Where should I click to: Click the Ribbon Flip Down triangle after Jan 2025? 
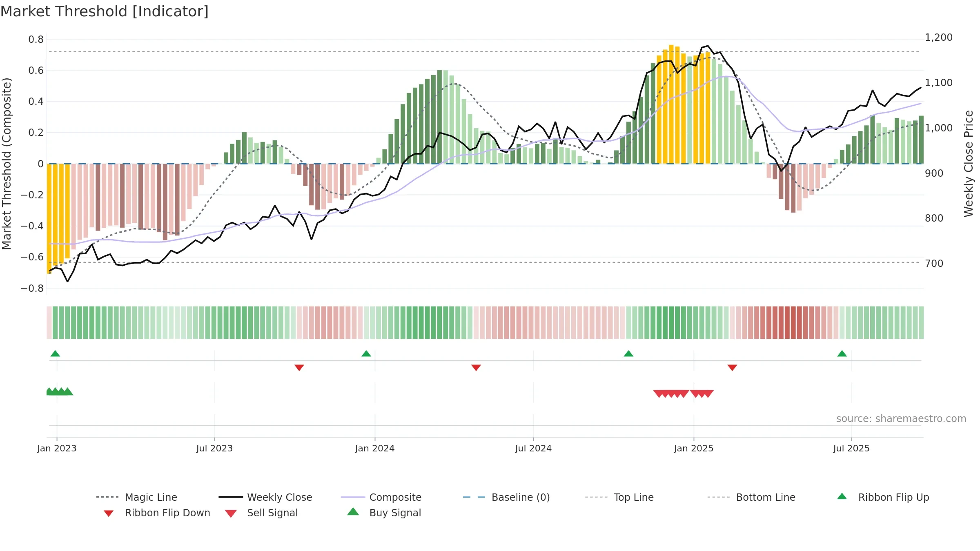[732, 368]
